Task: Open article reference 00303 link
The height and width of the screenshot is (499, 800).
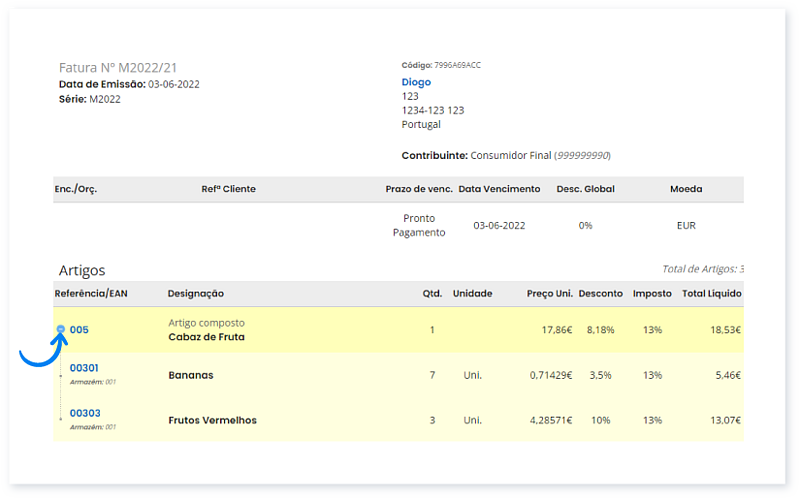Action: (x=84, y=413)
